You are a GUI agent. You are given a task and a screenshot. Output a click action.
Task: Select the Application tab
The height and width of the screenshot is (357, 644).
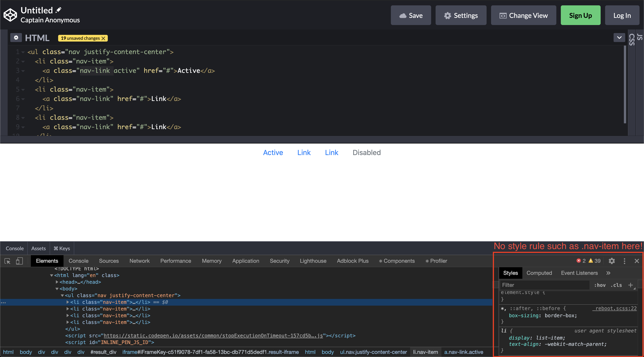coord(246,261)
